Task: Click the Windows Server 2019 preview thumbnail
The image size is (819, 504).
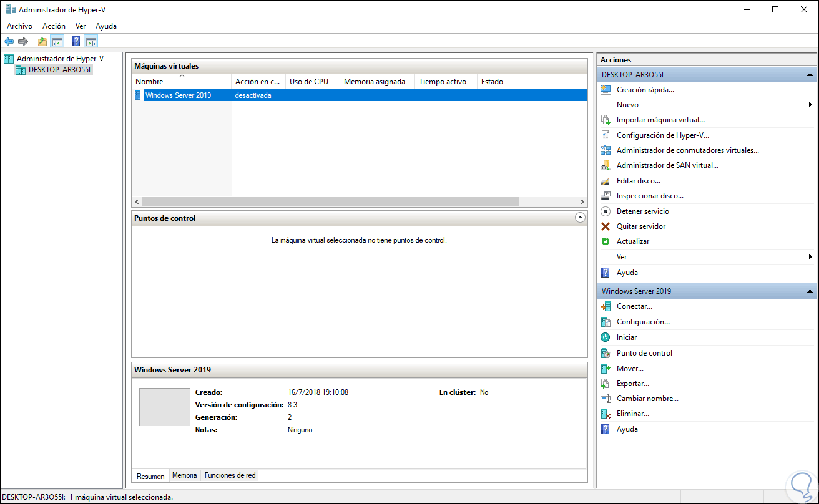Action: 164,407
